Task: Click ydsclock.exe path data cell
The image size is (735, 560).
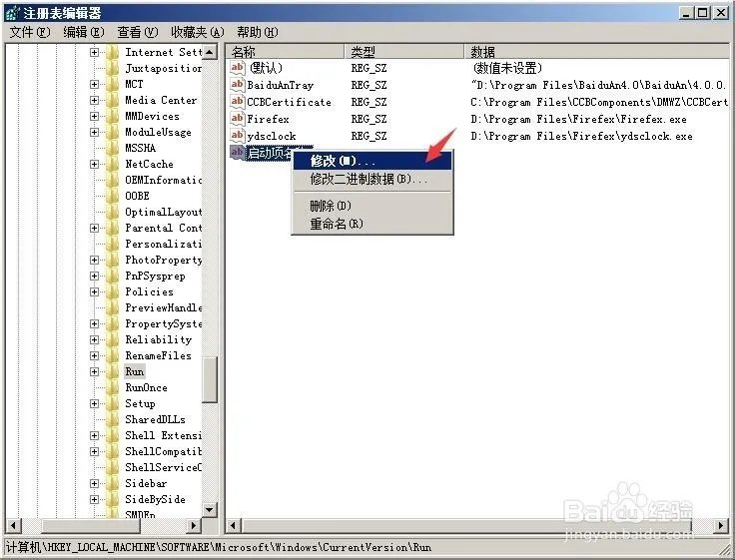Action: [x=581, y=136]
